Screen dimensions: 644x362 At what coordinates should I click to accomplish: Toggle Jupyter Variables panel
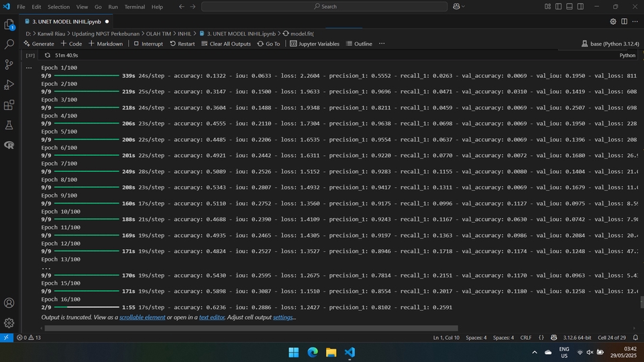click(315, 44)
